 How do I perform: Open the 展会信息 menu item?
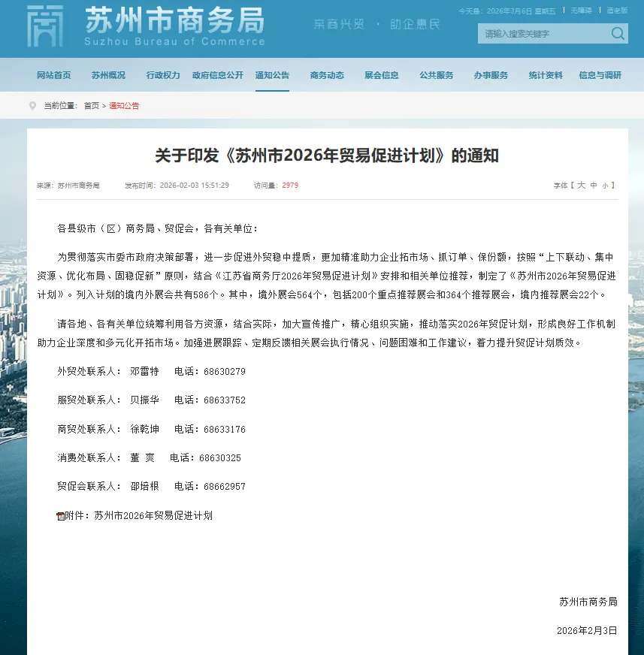382,75
